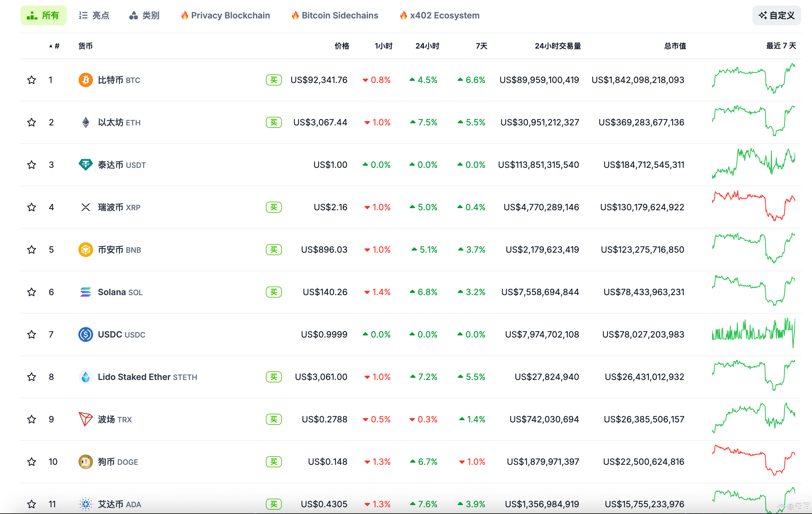Click the Ethereum diamond logo icon
Viewport: 812px width, 514px height.
(86, 122)
